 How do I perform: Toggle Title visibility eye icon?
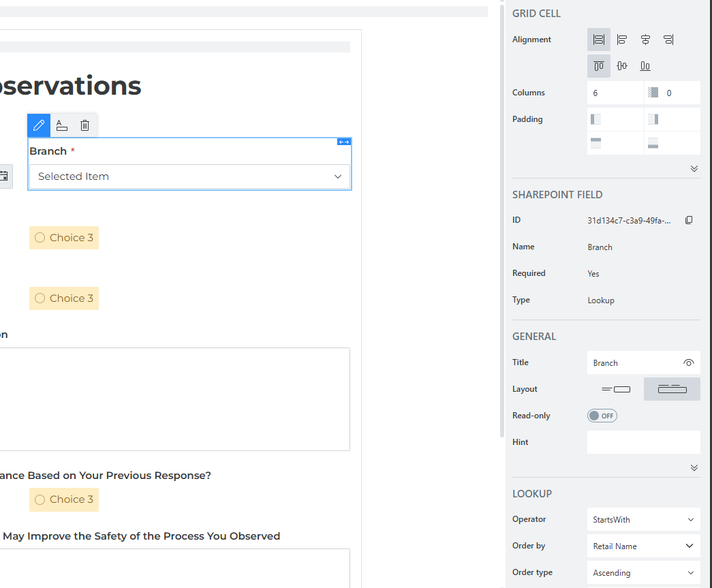coord(689,363)
